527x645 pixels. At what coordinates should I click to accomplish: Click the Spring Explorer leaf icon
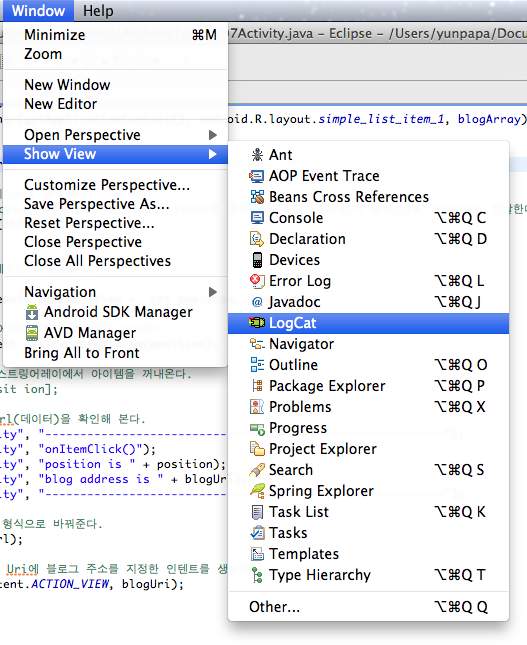[257, 490]
